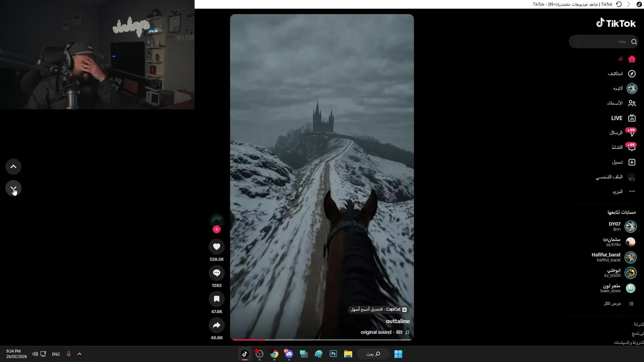Click the outtaline username on the video
The height and width of the screenshot is (362, 644).
pos(398,321)
